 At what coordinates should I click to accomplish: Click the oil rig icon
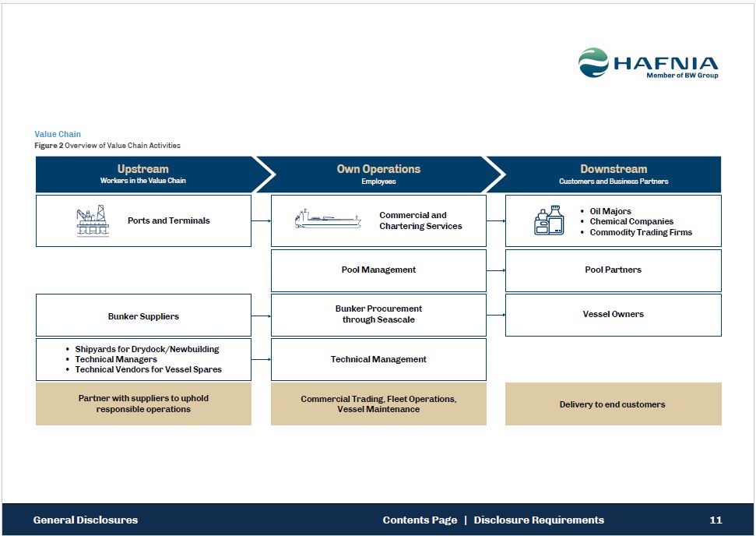pos(93,221)
